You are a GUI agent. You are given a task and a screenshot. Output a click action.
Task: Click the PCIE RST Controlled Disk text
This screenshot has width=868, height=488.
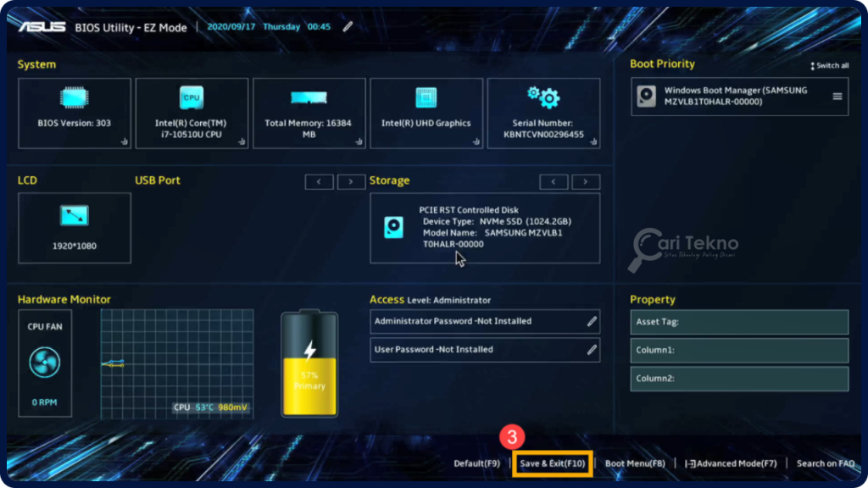(468, 210)
